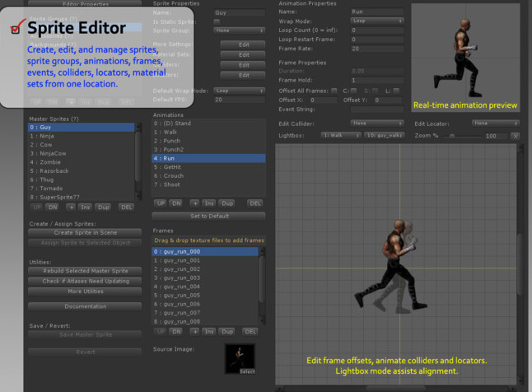Image resolution: width=532 pixels, height=392 pixels.
Task: Select the Punch2 animation
Action: (x=208, y=150)
